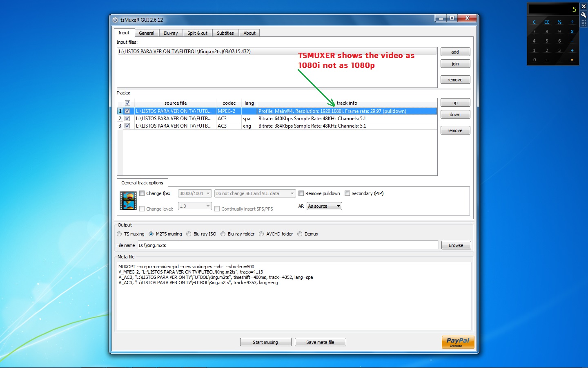The height and width of the screenshot is (368, 588).
Task: Open the Blu-ray tab
Action: click(x=171, y=33)
